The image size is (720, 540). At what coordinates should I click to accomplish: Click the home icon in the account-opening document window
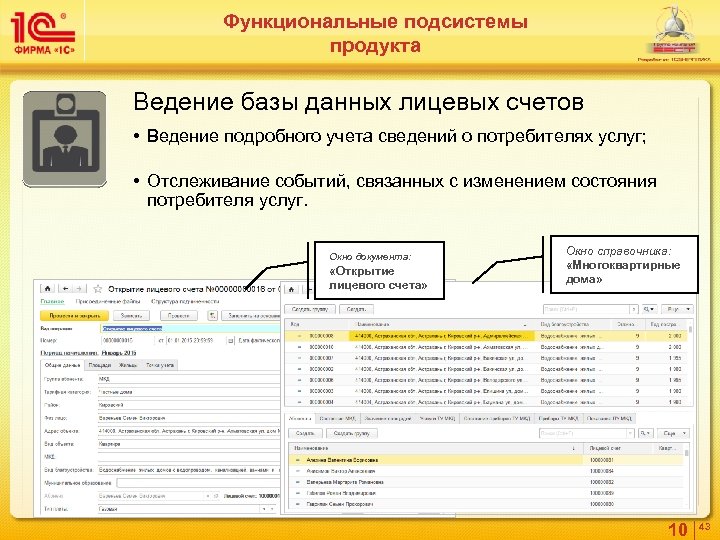[x=47, y=288]
